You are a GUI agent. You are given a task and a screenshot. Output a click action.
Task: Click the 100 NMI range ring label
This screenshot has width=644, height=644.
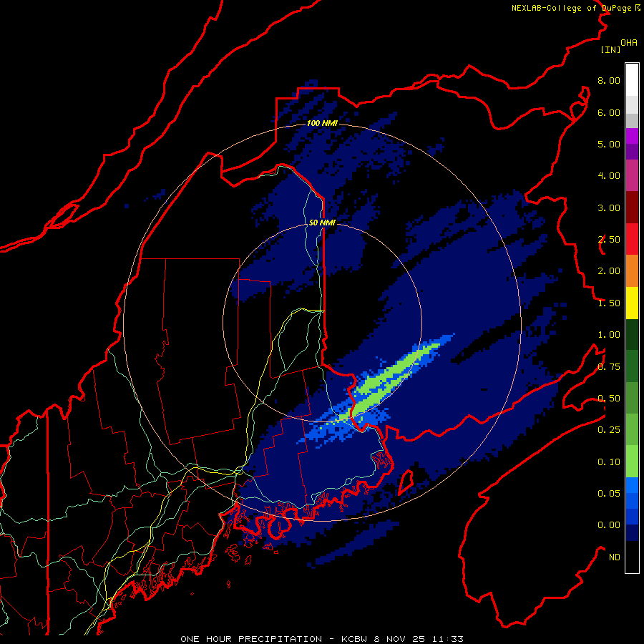pyautogui.click(x=322, y=123)
